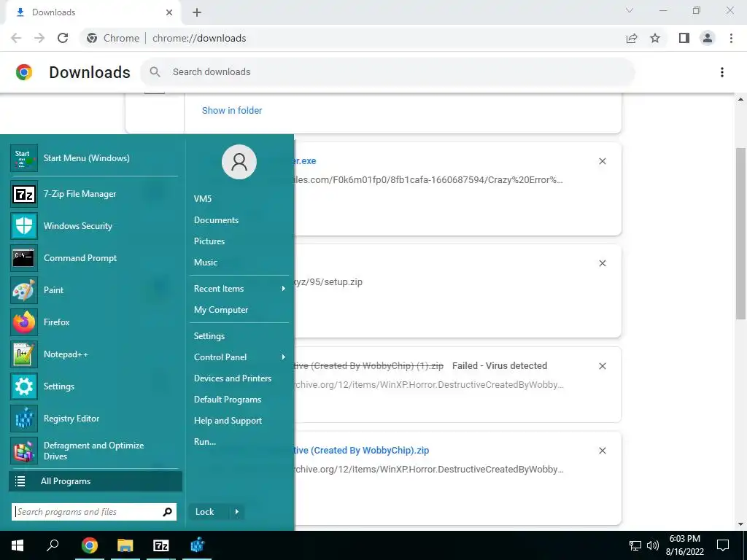Open Firefox from start menu list

pos(94,322)
